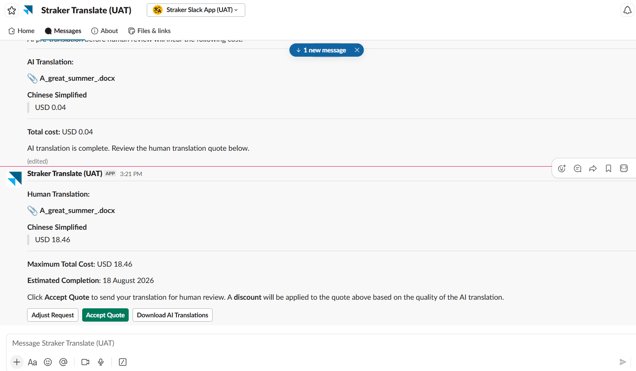The image size is (636, 371).
Task: Insert an @ mention
Action: [x=63, y=362]
